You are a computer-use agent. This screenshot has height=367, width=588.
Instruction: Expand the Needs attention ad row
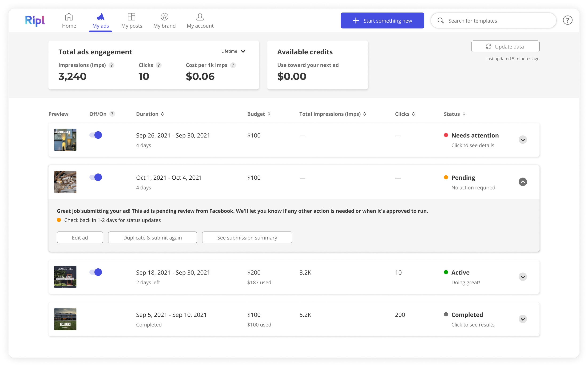tap(523, 140)
